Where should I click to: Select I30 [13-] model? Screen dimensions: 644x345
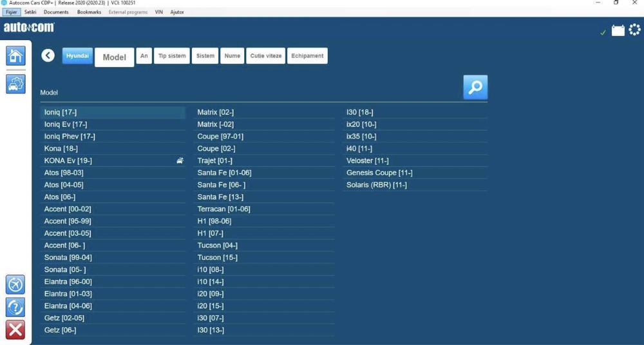[x=264, y=330]
